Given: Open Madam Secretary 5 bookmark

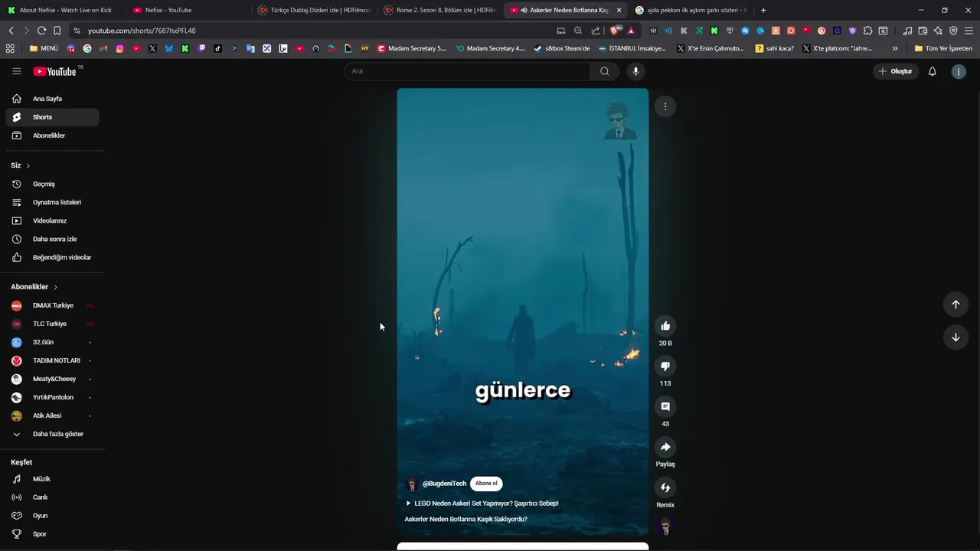Looking at the screenshot, I should click(x=411, y=48).
